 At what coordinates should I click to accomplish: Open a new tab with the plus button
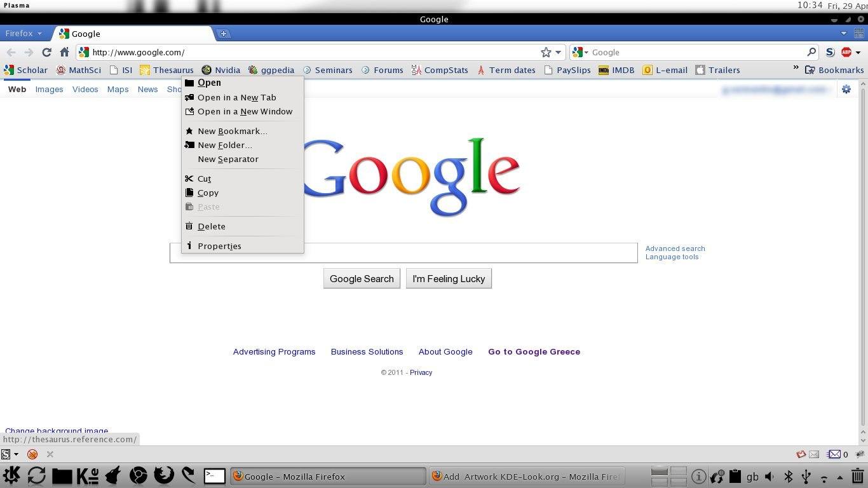click(224, 34)
